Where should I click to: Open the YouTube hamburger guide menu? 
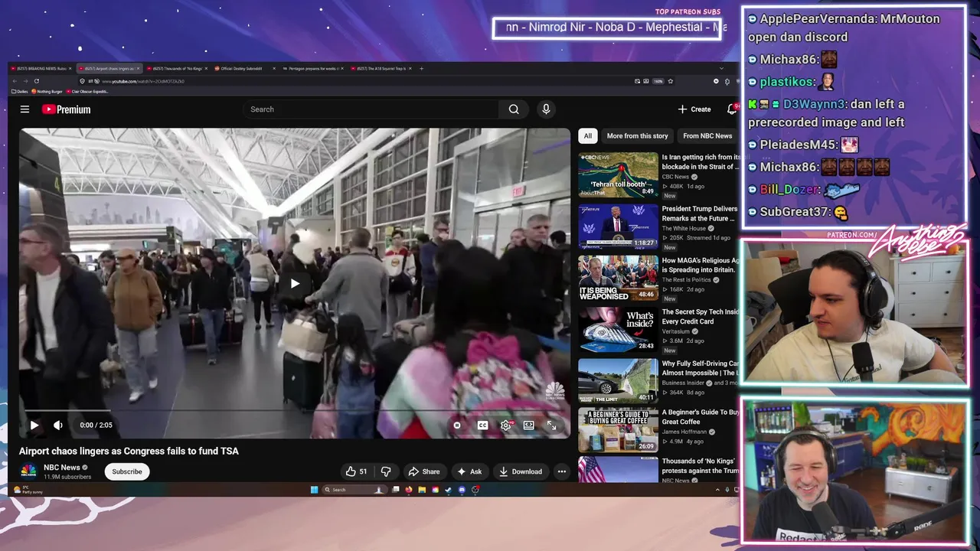(24, 109)
